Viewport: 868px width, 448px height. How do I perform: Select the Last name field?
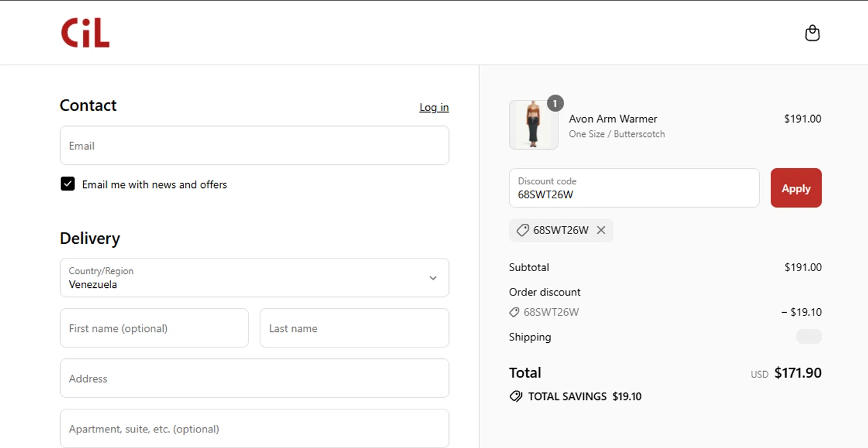pos(354,328)
